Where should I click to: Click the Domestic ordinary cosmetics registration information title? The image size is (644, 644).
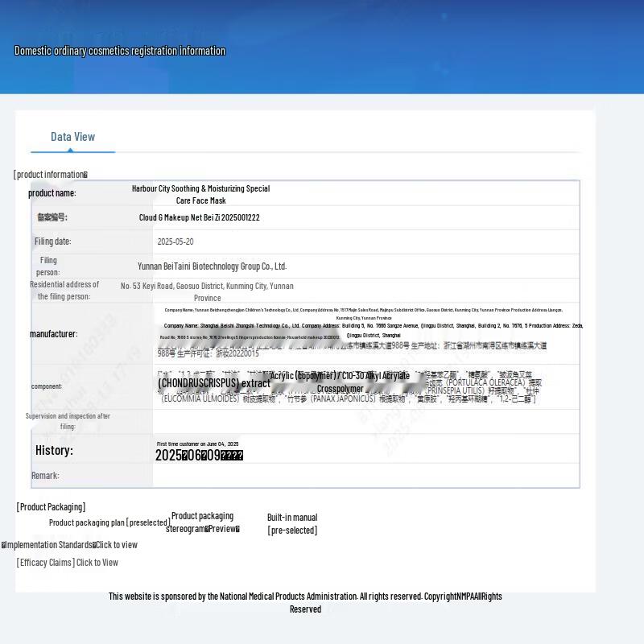click(x=120, y=51)
